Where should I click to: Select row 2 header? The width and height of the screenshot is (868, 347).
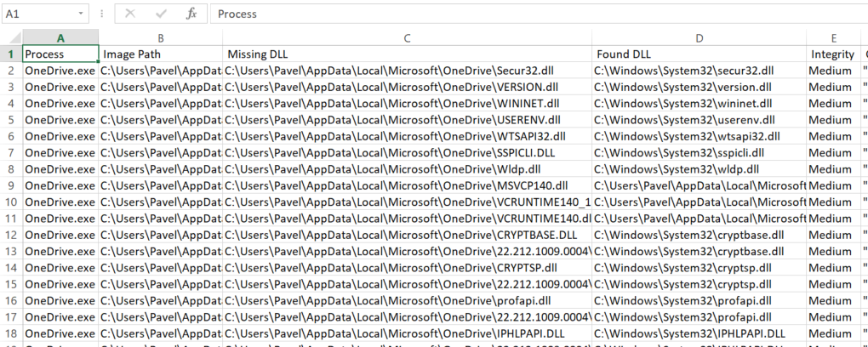pos(11,71)
